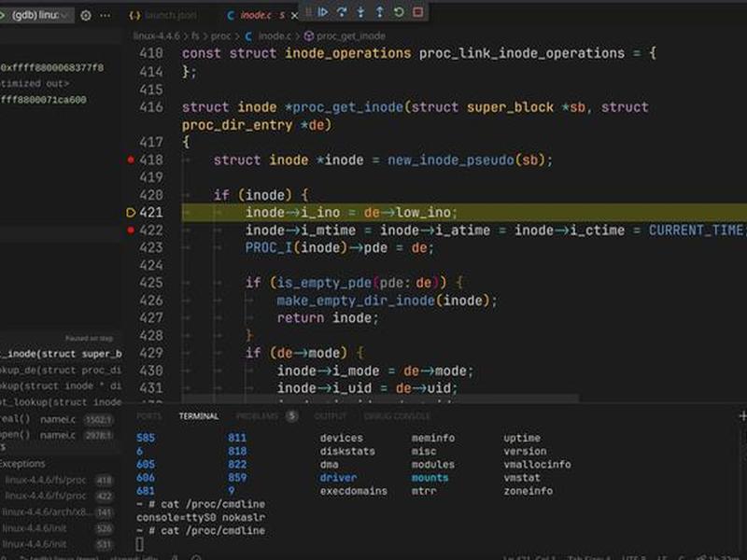Select the open() namei.c stack frame
Screen dimensions: 747x560
(x=57, y=435)
